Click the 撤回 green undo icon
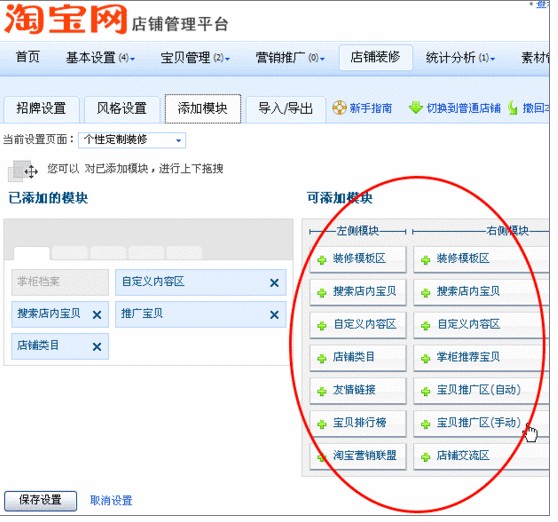Viewport: 558px width, 522px height. pos(512,107)
